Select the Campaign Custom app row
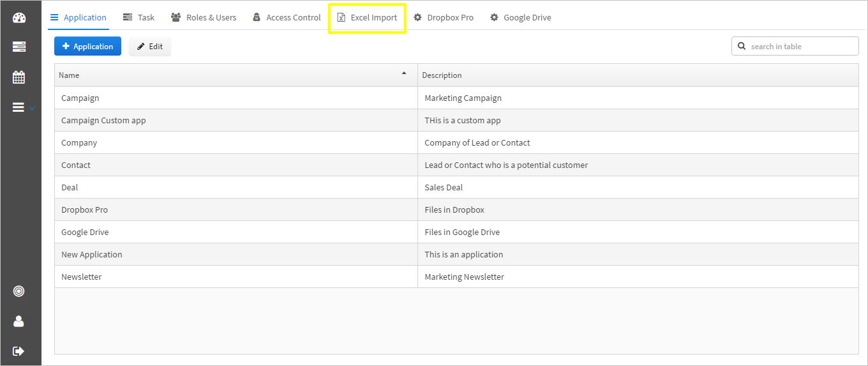This screenshot has width=868, height=366. [103, 120]
